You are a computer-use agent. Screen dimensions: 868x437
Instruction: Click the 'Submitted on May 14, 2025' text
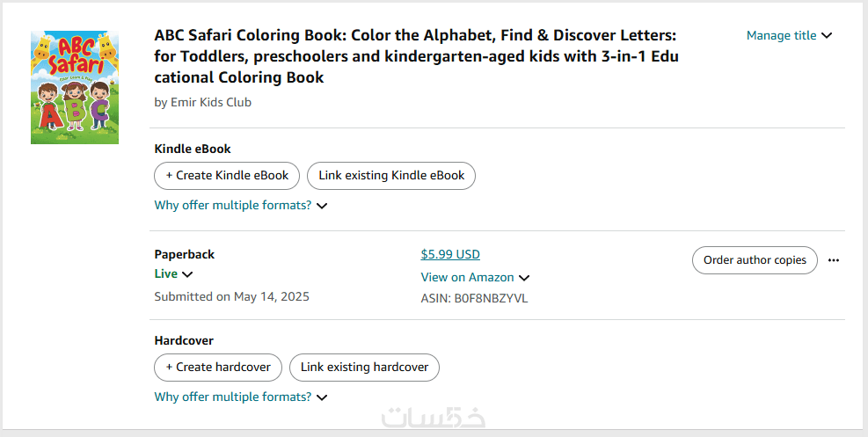coord(231,297)
